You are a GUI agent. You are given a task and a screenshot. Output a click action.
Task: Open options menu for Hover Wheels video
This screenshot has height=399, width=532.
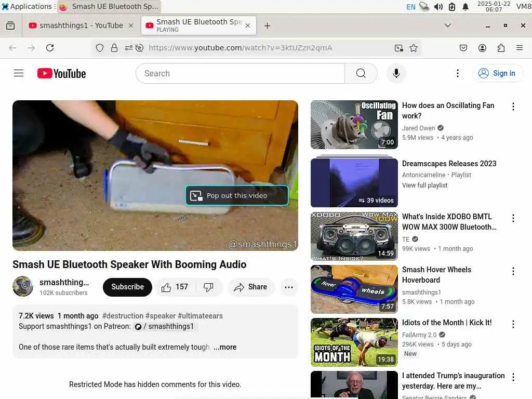[513, 271]
